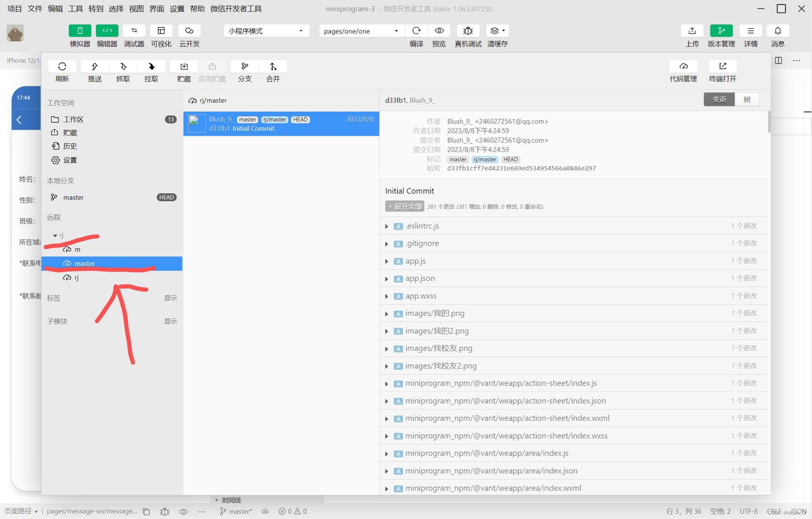Open the details (详情) panel
812x519 pixels.
(750, 31)
